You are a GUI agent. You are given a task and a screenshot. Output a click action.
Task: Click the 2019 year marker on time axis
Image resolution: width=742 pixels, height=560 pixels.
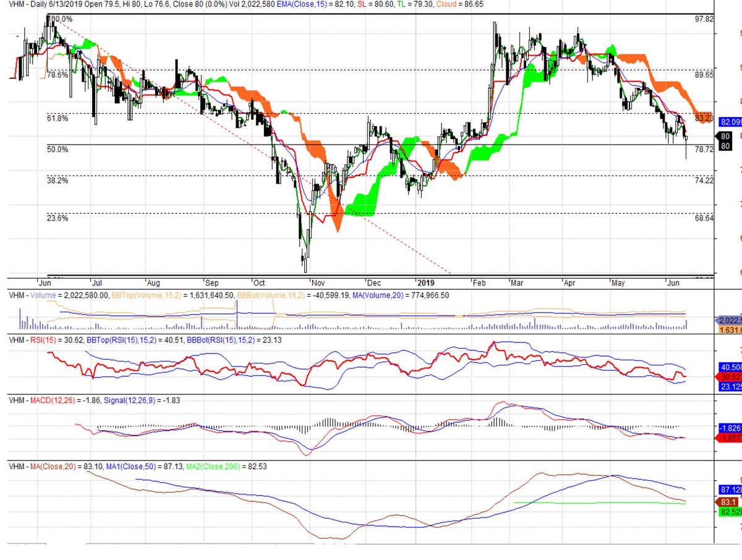[x=426, y=282]
